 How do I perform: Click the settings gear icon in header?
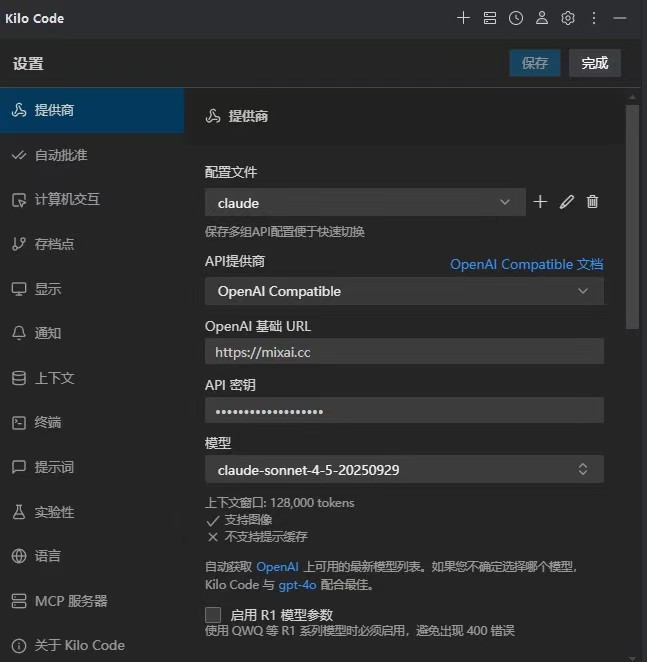coord(568,18)
